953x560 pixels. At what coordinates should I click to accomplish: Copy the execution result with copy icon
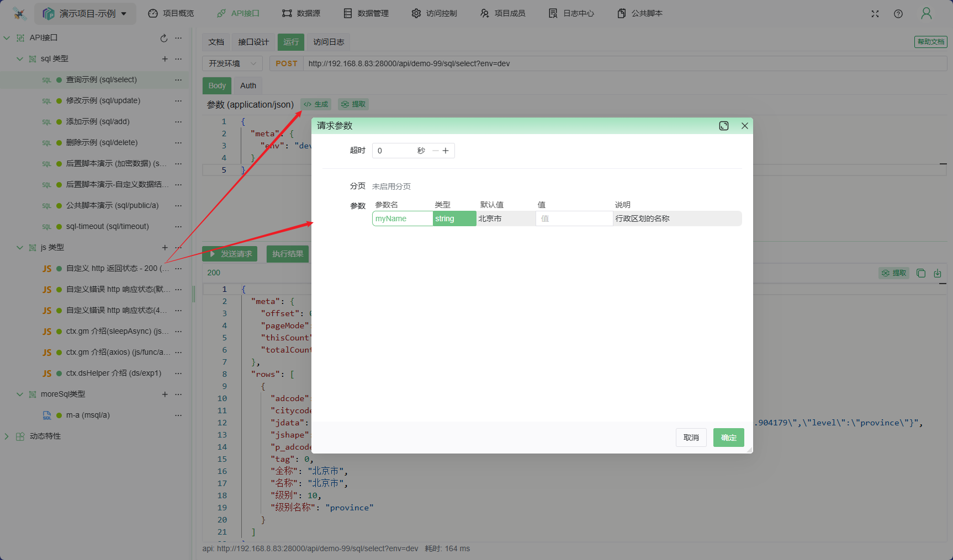point(921,273)
